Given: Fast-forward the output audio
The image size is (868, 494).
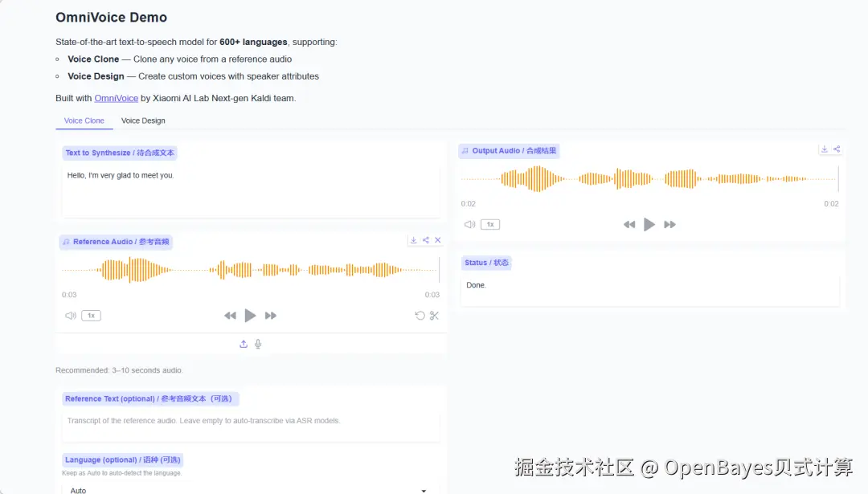Looking at the screenshot, I should [x=669, y=224].
